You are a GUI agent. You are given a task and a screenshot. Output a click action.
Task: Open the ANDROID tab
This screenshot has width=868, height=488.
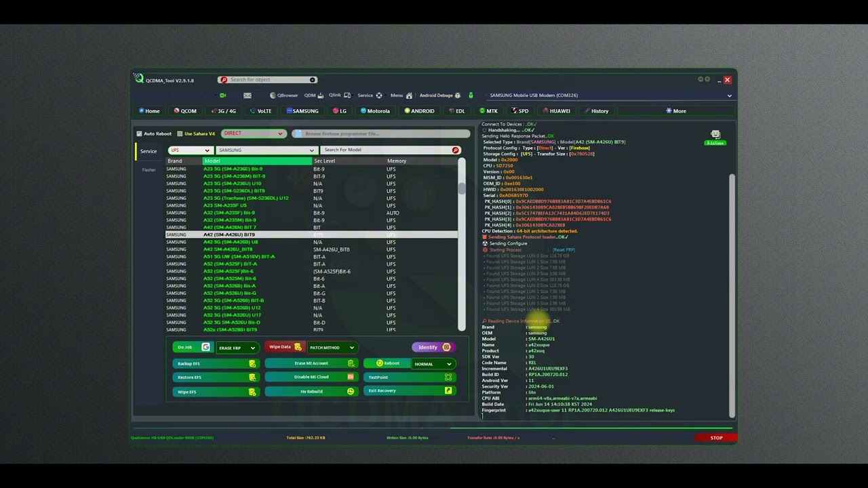[420, 111]
